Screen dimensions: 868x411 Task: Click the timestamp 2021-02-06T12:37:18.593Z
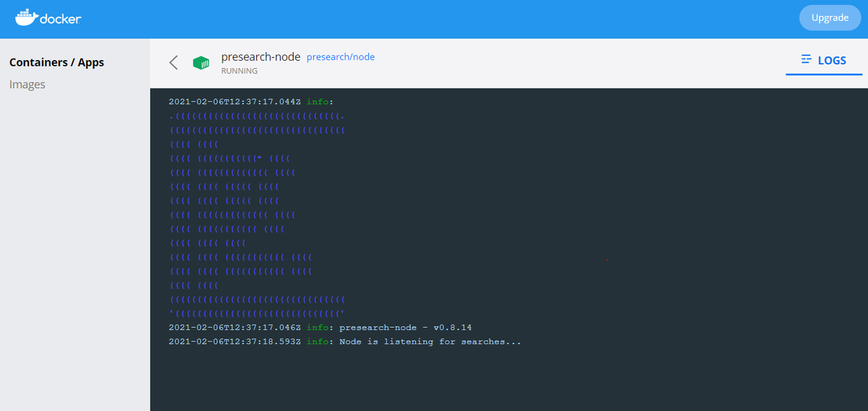[234, 342]
